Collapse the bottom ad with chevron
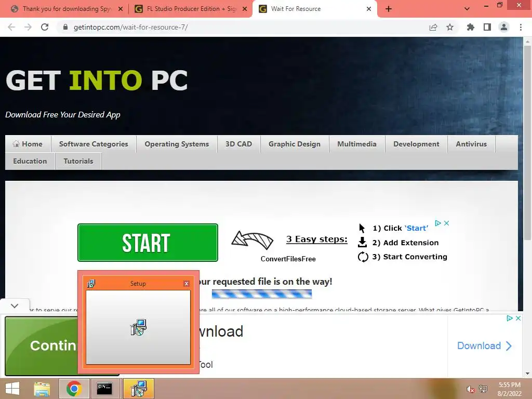 point(14,305)
